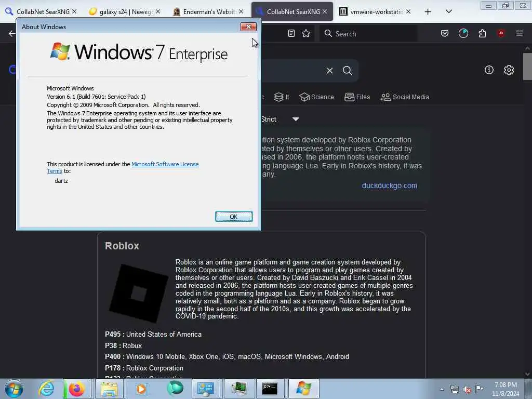The image size is (532, 399).
Task: Switch to Firefox in taskbar
Action: tap(77, 389)
